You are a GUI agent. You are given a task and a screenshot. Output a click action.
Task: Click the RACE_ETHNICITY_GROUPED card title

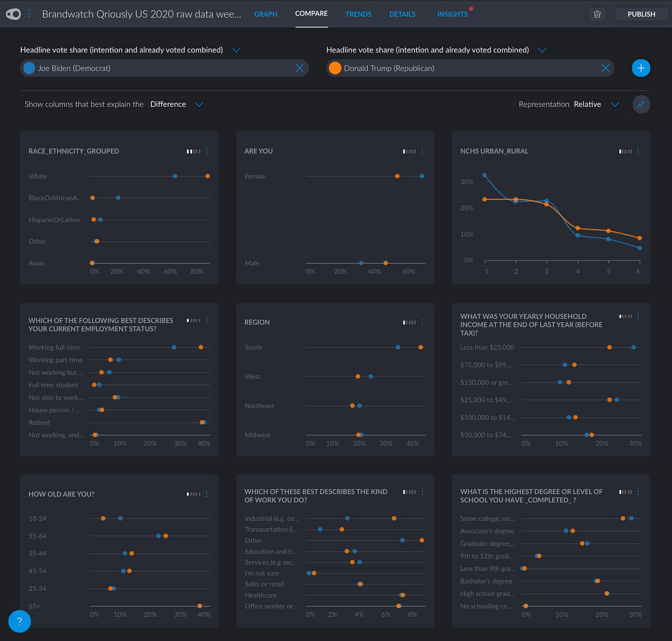[x=74, y=151]
